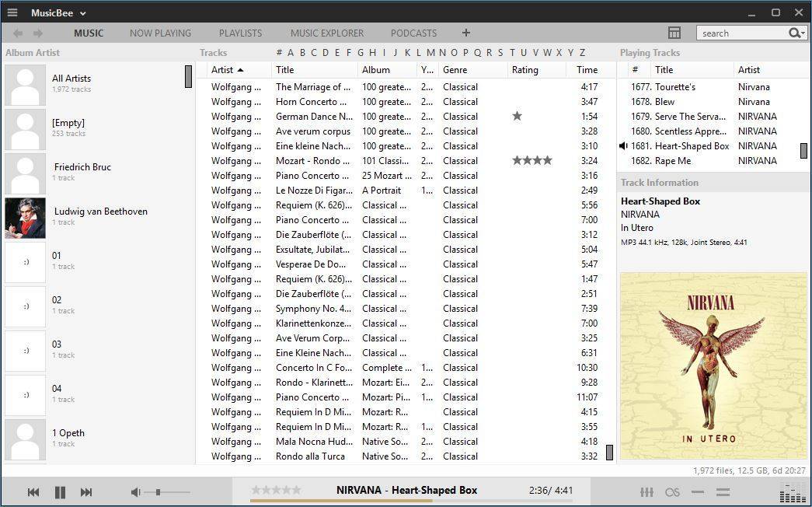
Task: Select Ludwig van Beethoven portrait thumbnail
Action: [x=26, y=218]
